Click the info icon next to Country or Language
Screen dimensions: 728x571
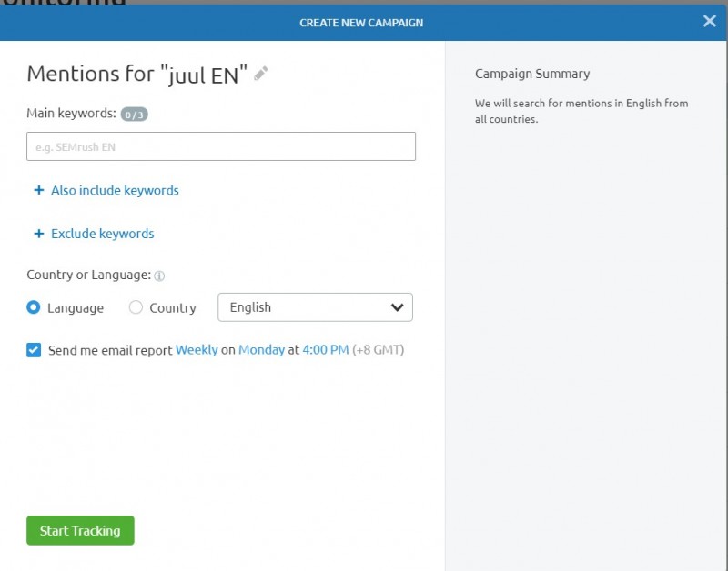point(160,275)
